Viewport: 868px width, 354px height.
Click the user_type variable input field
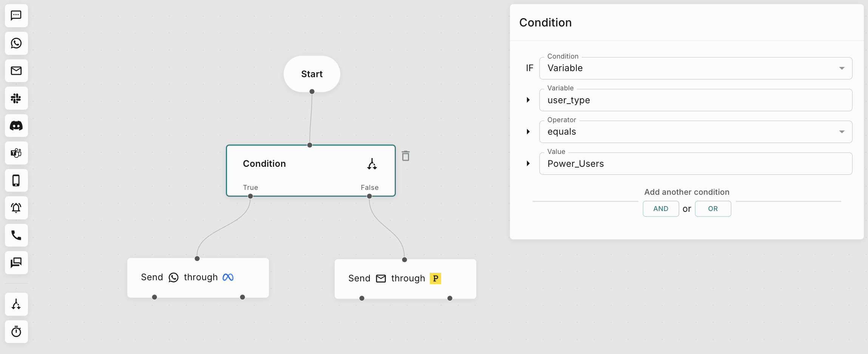tap(695, 100)
